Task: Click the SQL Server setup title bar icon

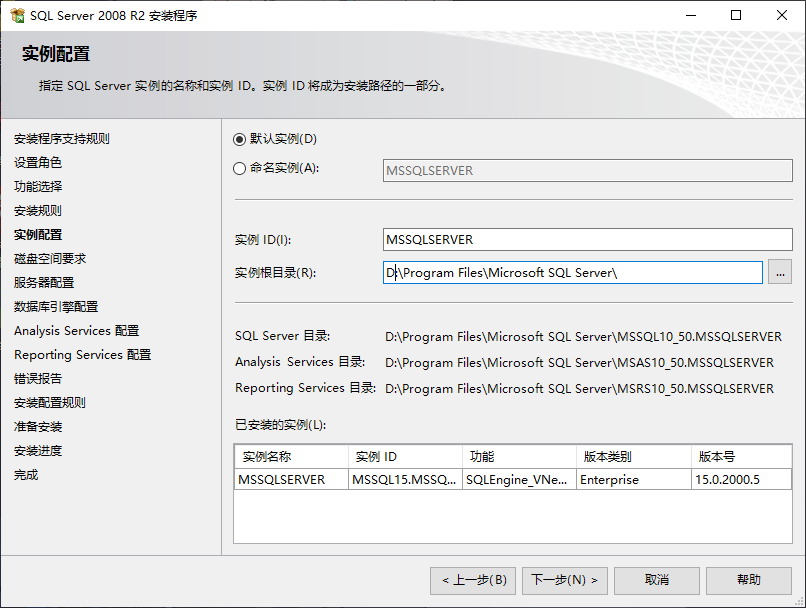Action: 17,15
